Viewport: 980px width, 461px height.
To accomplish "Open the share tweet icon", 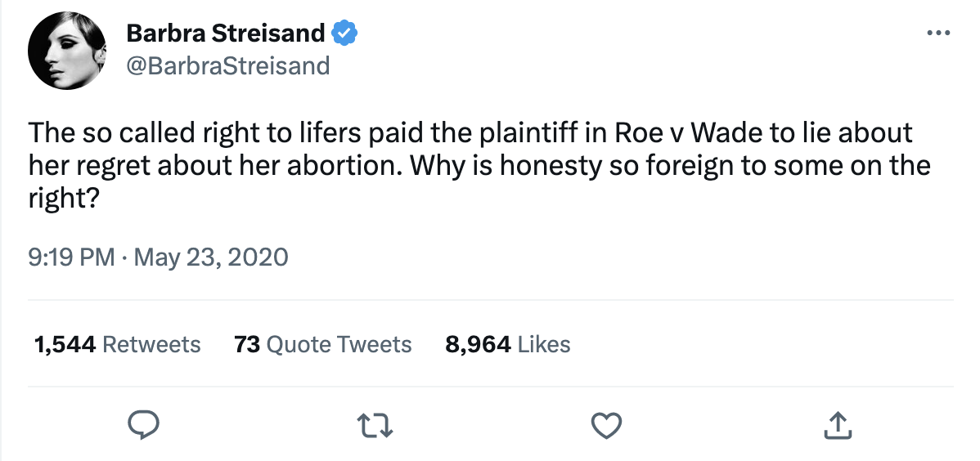I will pos(837,424).
